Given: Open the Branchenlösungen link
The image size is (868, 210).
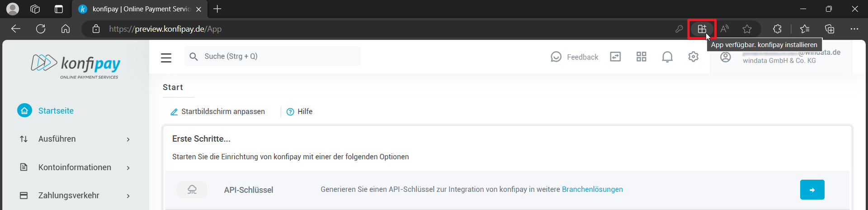Looking at the screenshot, I should coord(592,190).
